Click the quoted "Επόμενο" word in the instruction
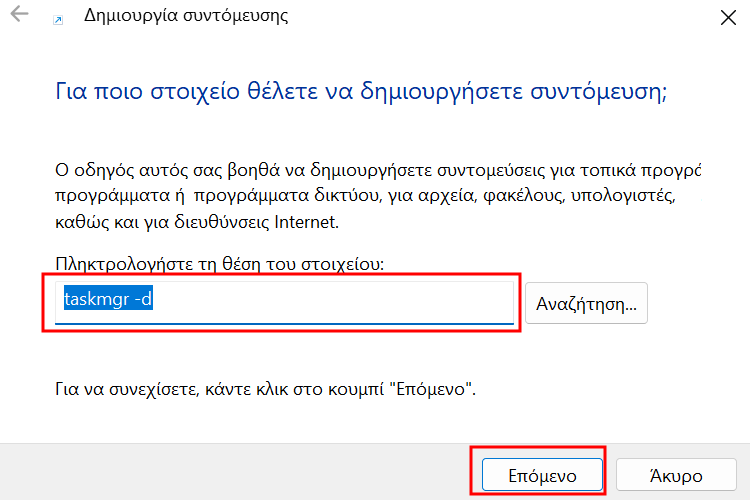Image resolution: width=750 pixels, height=500 pixels. click(432, 389)
